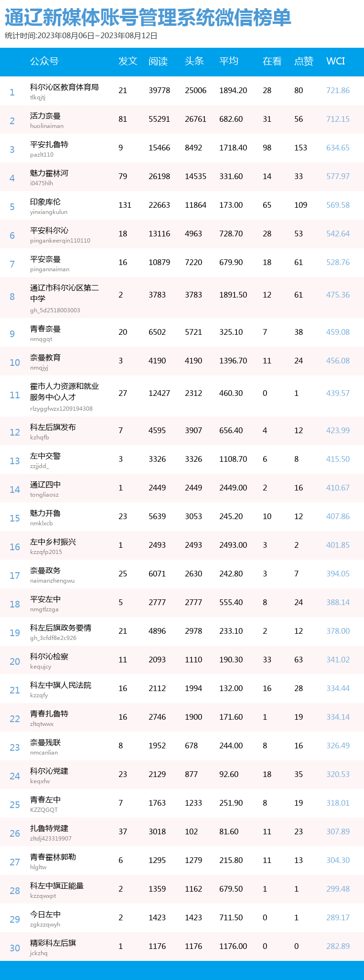Click the account ID gh_5d2518003003
Screen dimensions: 364x980
pos(55,310)
